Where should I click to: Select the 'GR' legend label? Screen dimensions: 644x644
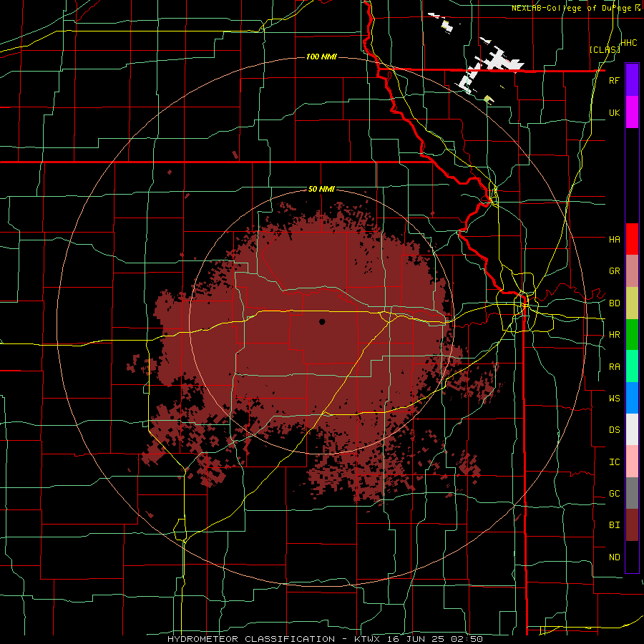click(x=614, y=271)
